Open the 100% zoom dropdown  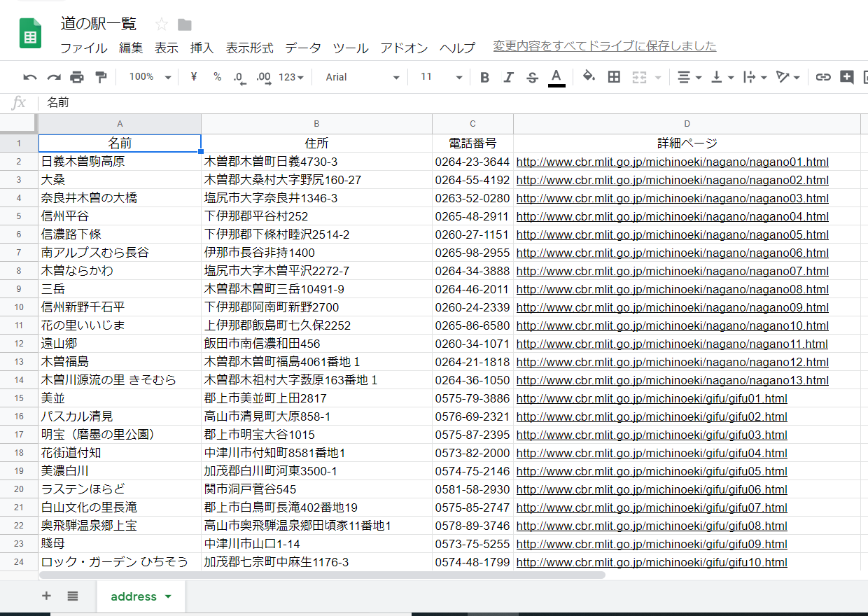pos(150,77)
